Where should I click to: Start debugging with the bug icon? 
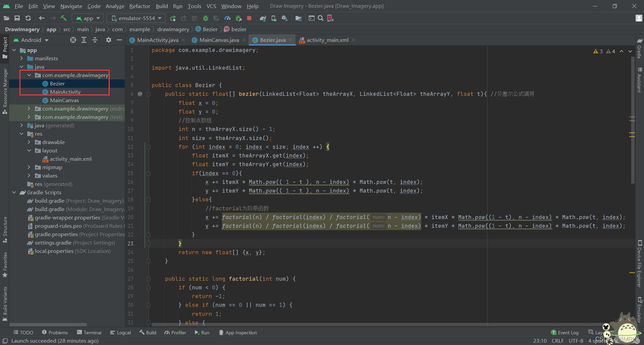206,18
